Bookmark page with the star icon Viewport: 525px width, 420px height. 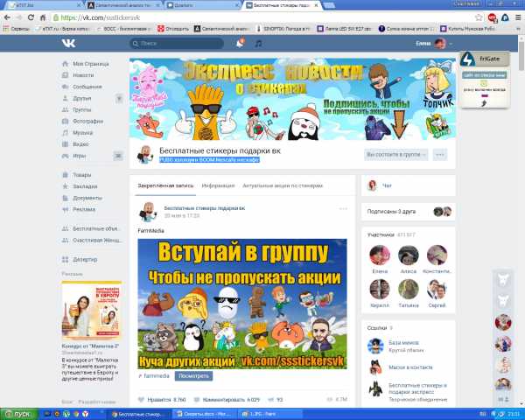coord(479,17)
